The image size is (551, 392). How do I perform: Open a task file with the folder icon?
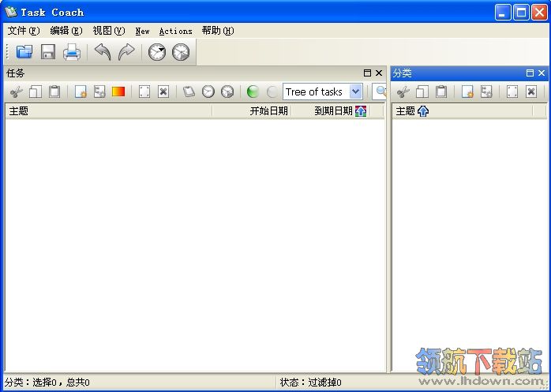(x=24, y=52)
